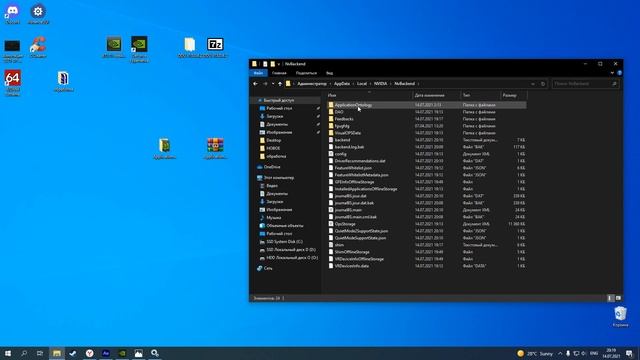Show hidden tray icons chevron

pyautogui.click(x=560, y=353)
